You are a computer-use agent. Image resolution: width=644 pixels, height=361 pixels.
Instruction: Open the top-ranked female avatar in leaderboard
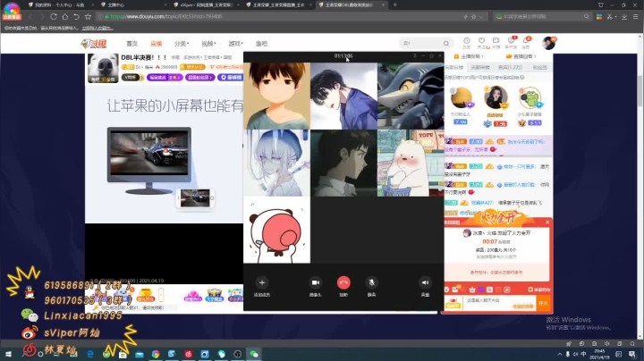[x=496, y=97]
